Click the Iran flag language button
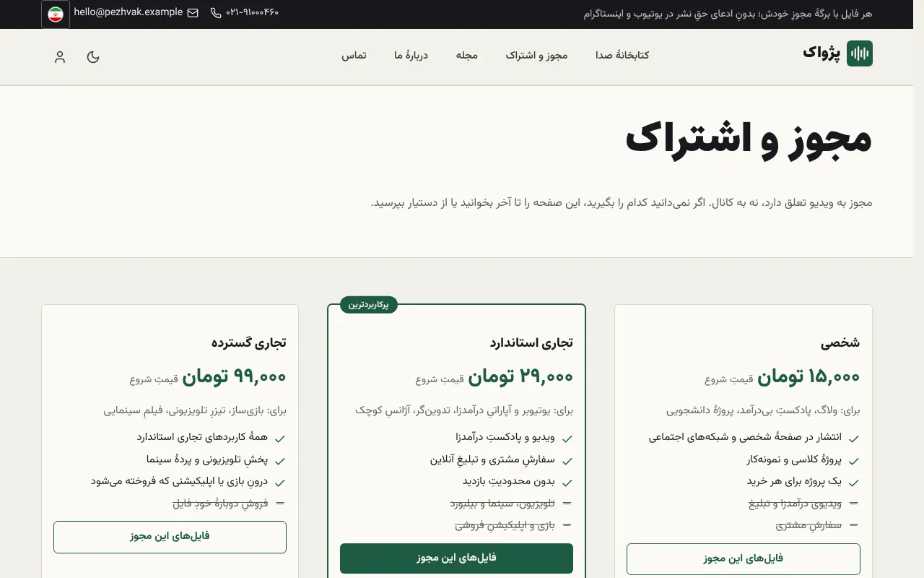Viewport: 924px width, 578px height. 56,14
